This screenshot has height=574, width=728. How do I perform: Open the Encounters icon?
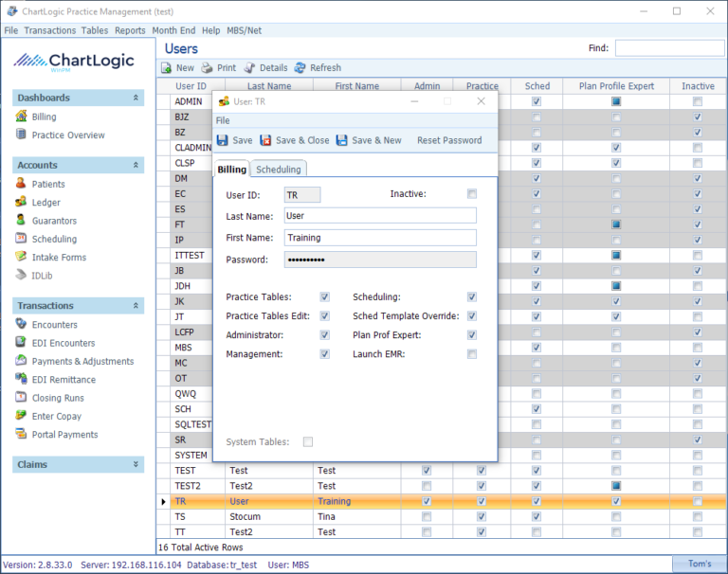[21, 324]
